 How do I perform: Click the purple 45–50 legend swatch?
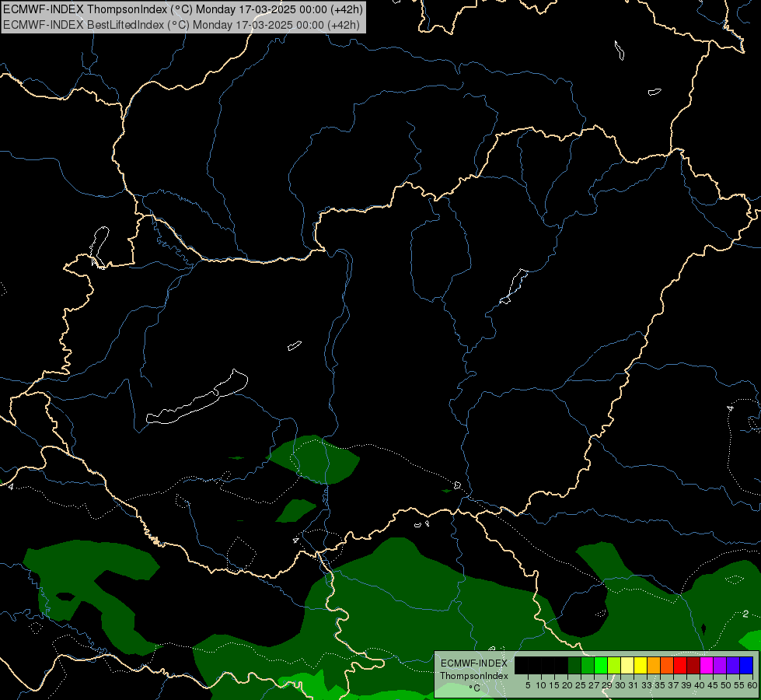[x=720, y=665]
